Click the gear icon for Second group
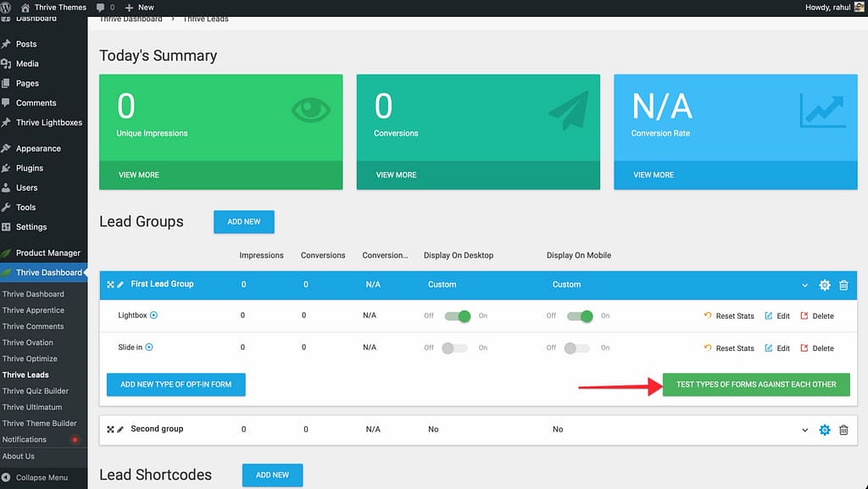The image size is (868, 489). pyautogui.click(x=824, y=430)
